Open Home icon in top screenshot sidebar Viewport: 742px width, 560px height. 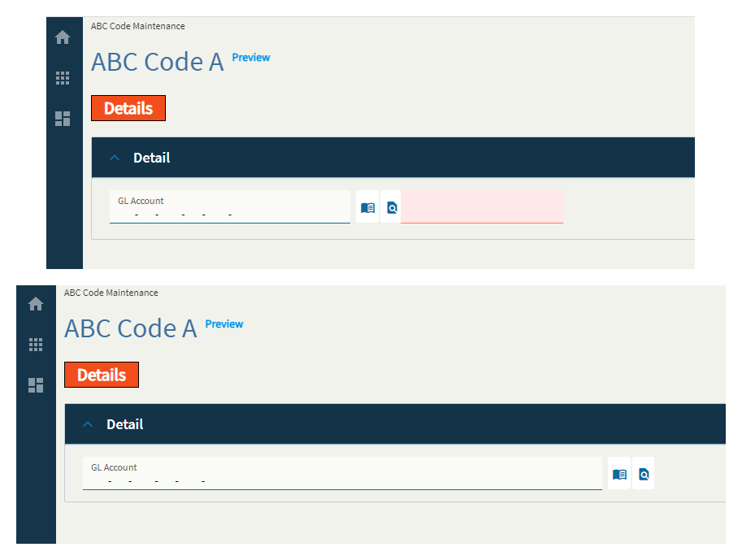click(63, 37)
